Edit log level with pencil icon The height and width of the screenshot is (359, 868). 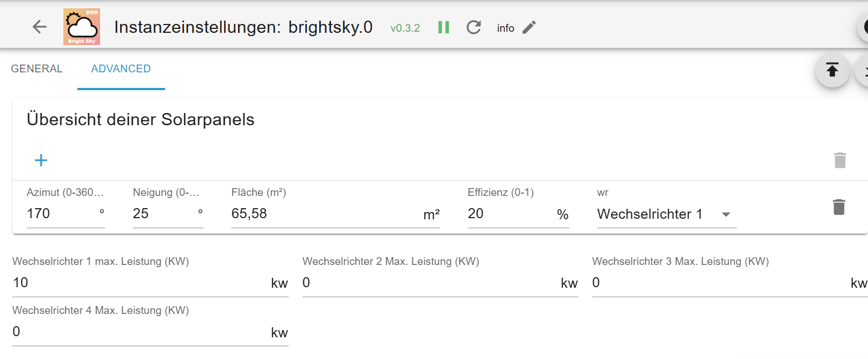(x=529, y=27)
